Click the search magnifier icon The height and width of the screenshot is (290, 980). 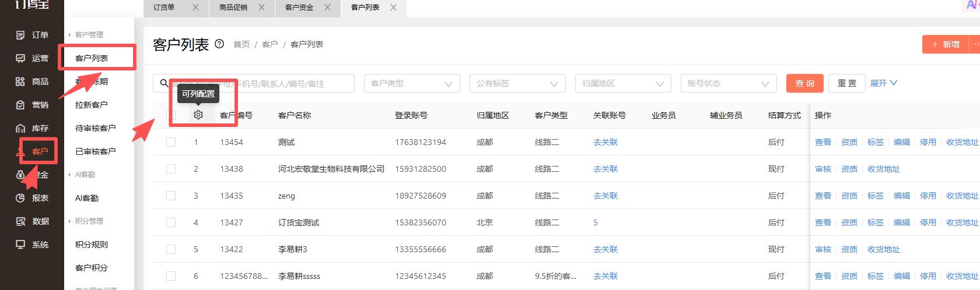[x=164, y=83]
